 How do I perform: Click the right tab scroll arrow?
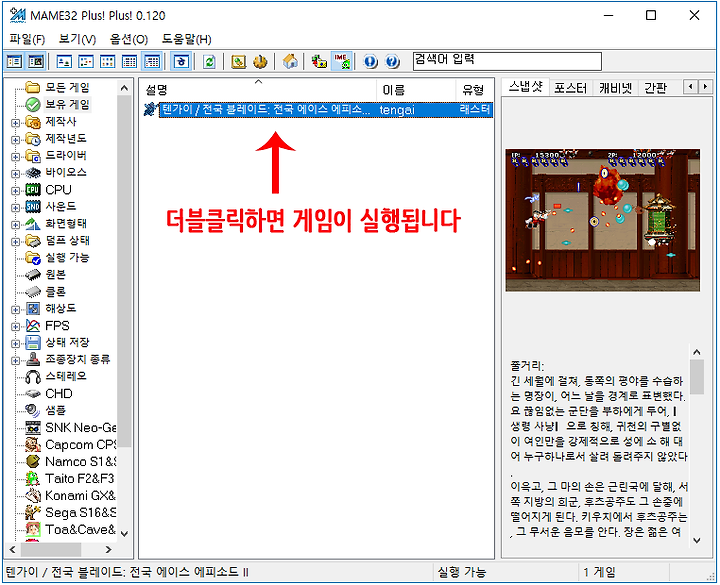[x=705, y=86]
